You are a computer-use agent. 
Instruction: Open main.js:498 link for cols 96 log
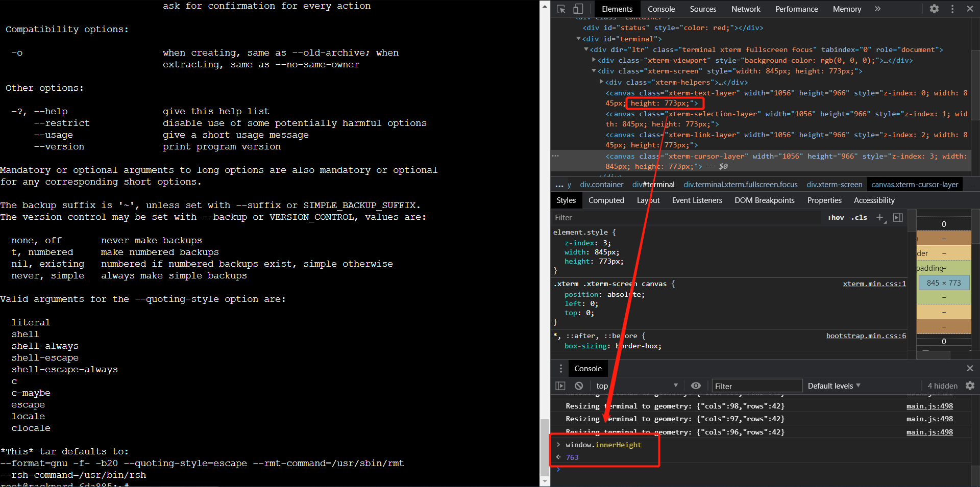[929, 432]
